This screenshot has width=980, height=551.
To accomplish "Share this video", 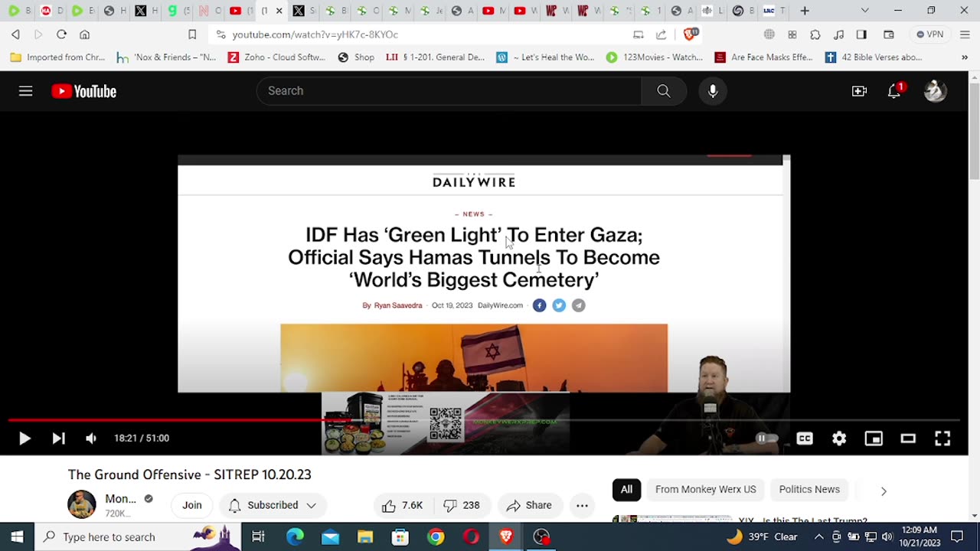I will pyautogui.click(x=529, y=505).
